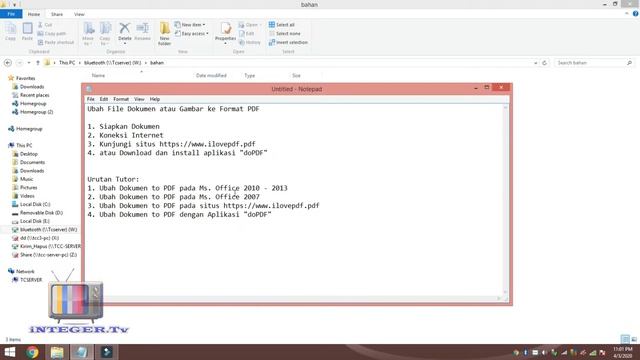Viewport: 640px width, 360px height.
Task: Open Explorer help question mark icon
Action: [636, 14]
